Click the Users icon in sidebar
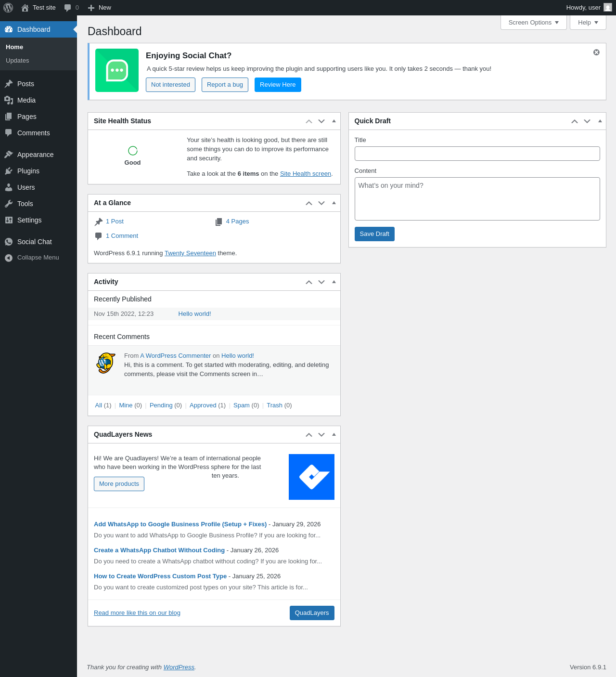616x677 pixels. (9, 187)
